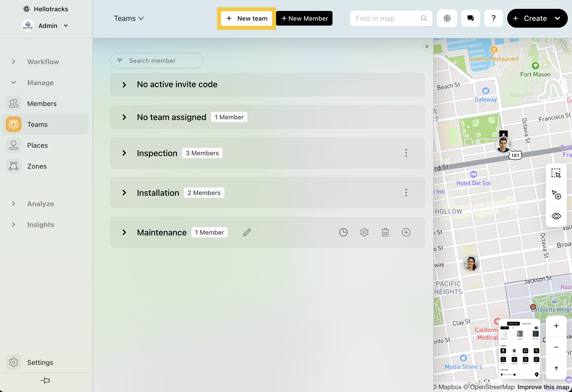572x392 pixels.
Task: Delete the Maintenance team with trash icon
Action: pos(385,232)
